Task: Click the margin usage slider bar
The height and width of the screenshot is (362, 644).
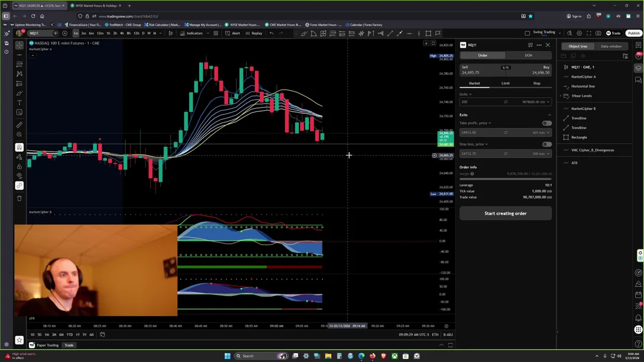Action: pyautogui.click(x=505, y=178)
